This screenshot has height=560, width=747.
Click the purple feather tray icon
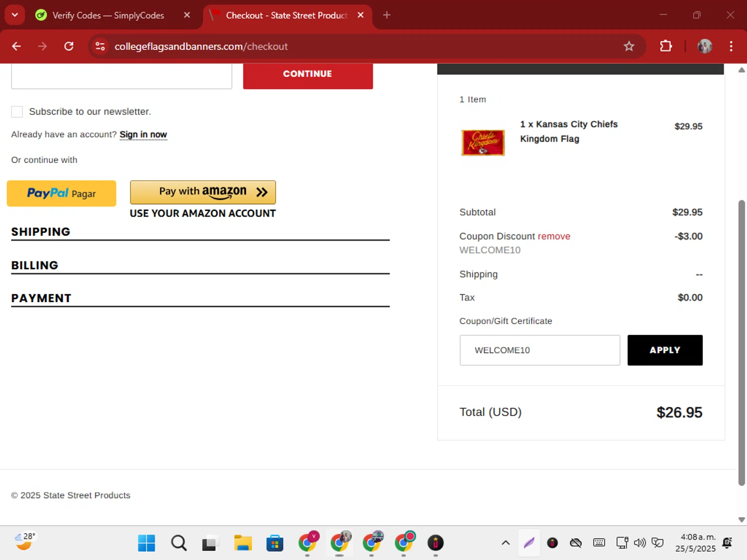pos(529,543)
